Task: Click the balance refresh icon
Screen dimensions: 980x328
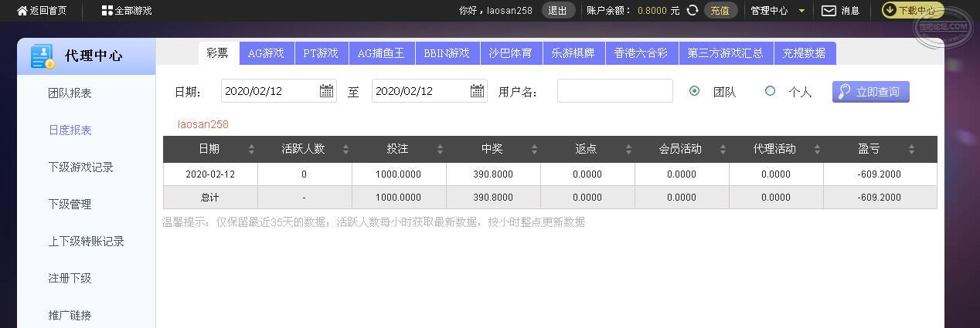Action: tap(692, 10)
